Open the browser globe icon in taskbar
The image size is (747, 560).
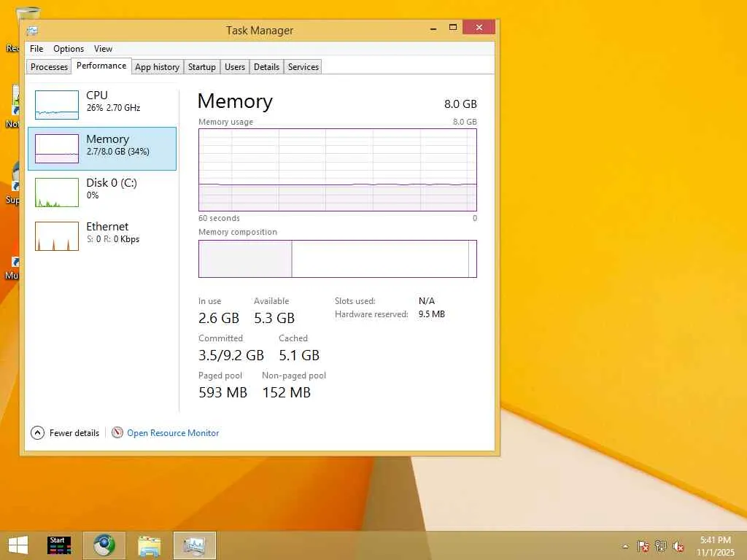[x=104, y=545]
